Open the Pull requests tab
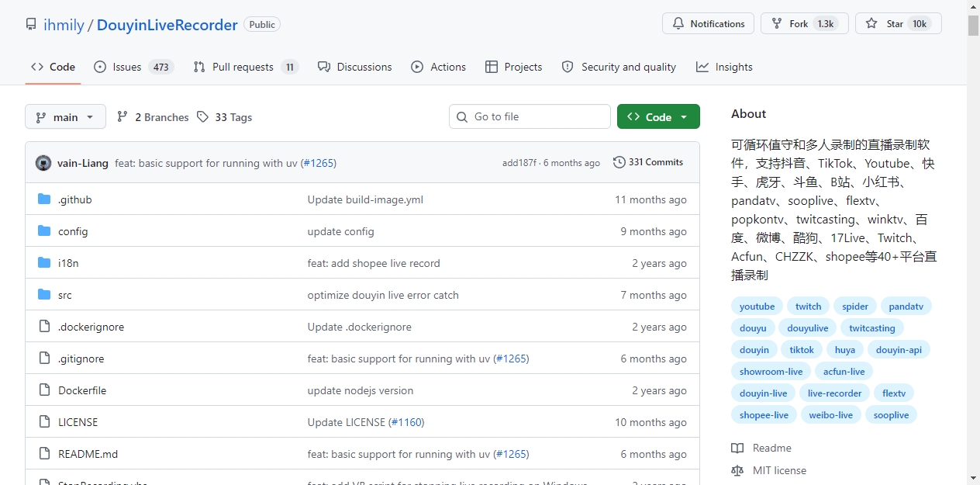 246,67
